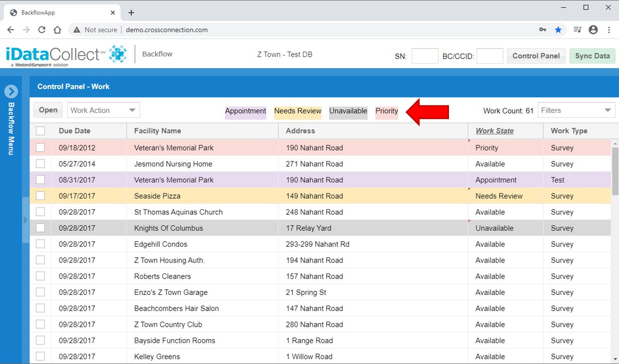
Task: Go to browser home icon
Action: tap(57, 30)
